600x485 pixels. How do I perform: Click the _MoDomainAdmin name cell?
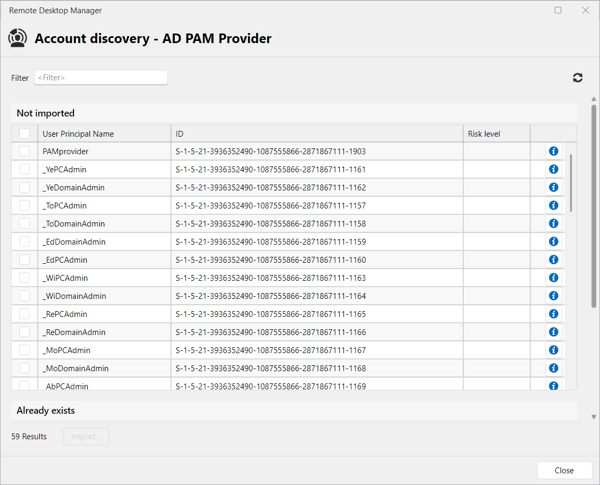pos(104,368)
